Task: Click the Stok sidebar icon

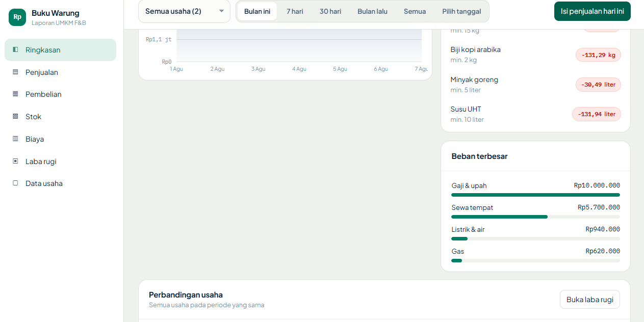Action: (x=15, y=117)
